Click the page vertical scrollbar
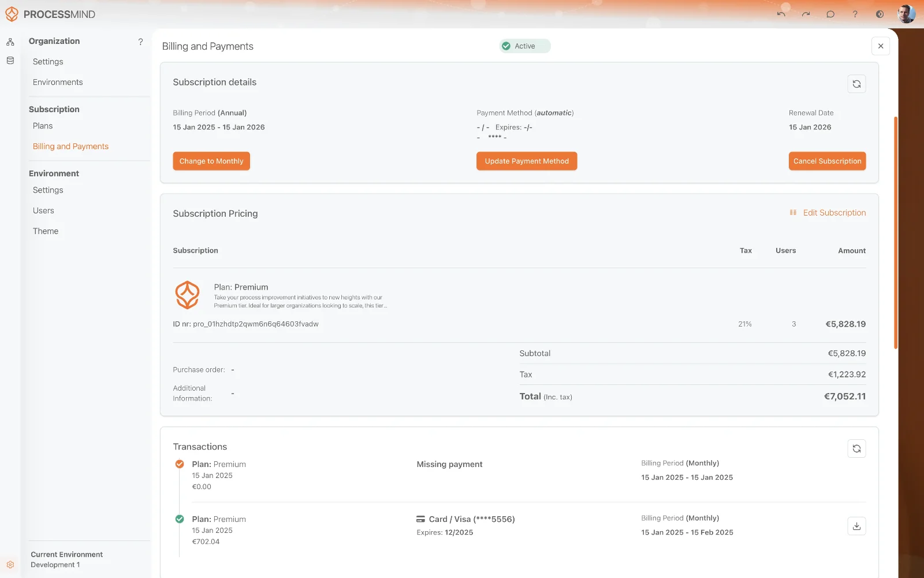Viewport: 924px width, 578px height. coord(896,232)
